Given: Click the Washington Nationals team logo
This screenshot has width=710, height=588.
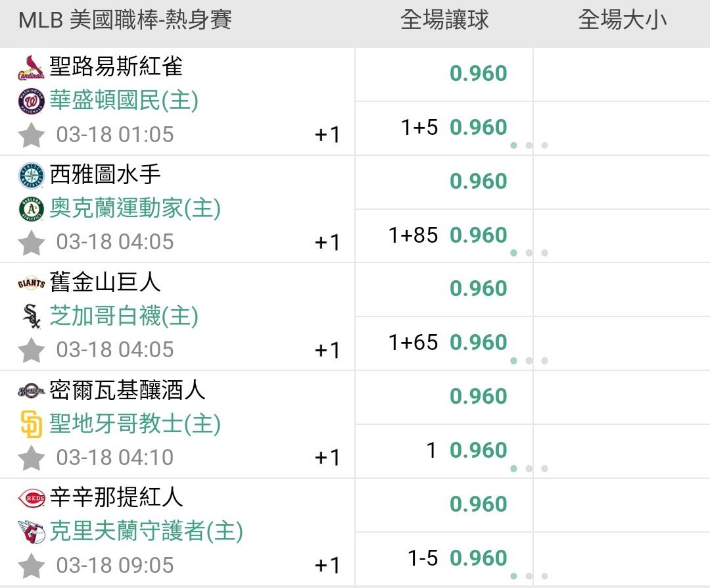Looking at the screenshot, I should click(x=31, y=101).
